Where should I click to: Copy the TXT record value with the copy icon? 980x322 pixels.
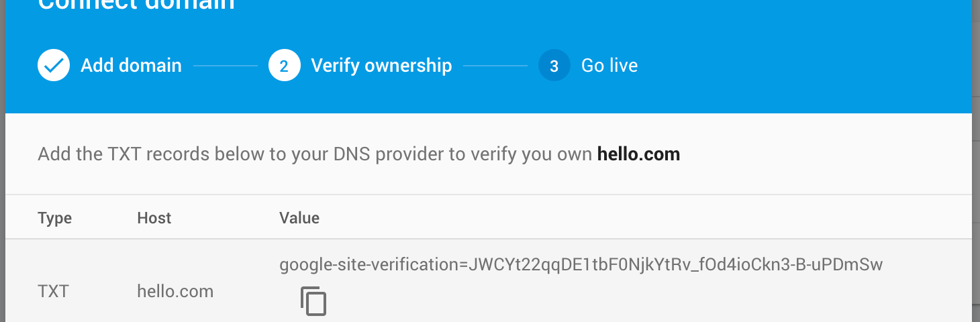(313, 301)
